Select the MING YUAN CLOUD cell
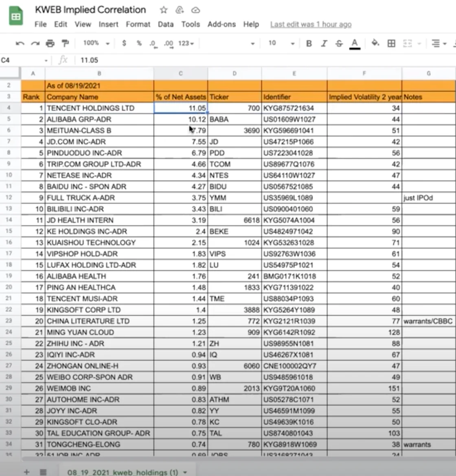456x476 pixels. point(99,333)
